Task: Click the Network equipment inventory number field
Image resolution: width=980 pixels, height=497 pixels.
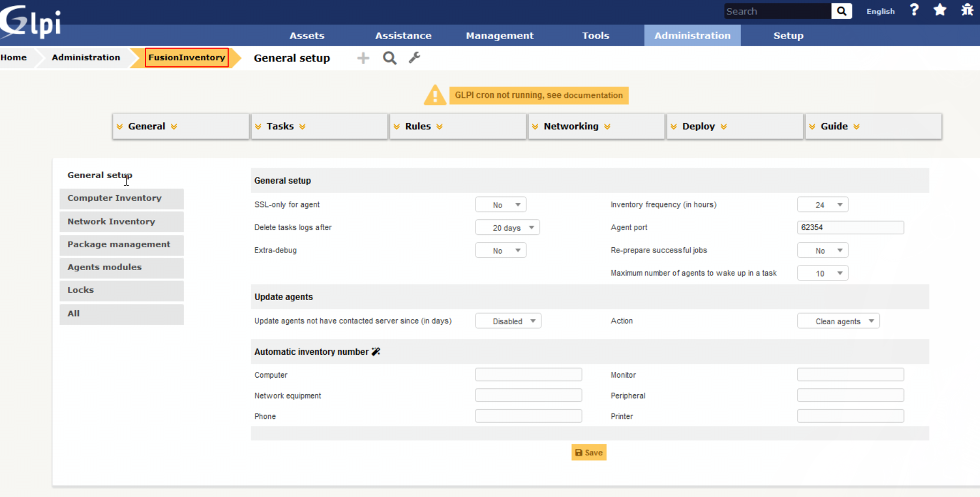Action: click(529, 395)
